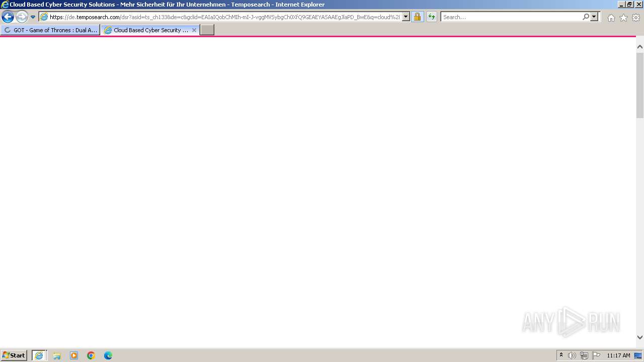
Task: Open the Tools gear icon
Action: point(636,18)
